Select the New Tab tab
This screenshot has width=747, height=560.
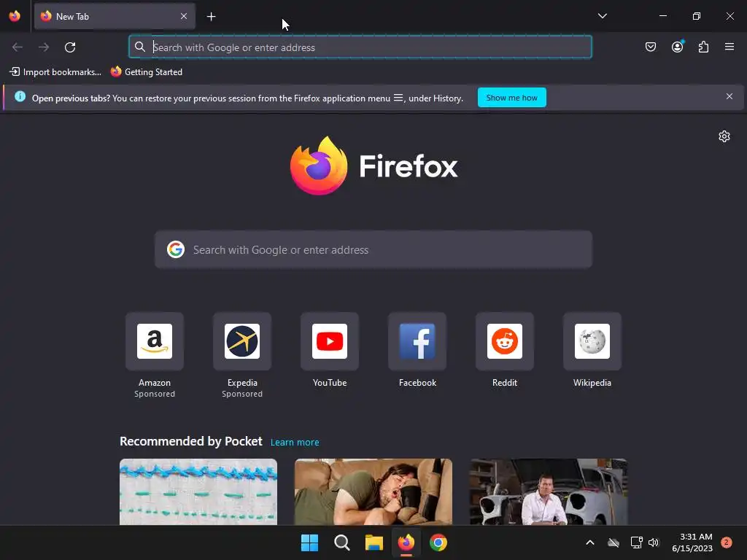(115, 16)
